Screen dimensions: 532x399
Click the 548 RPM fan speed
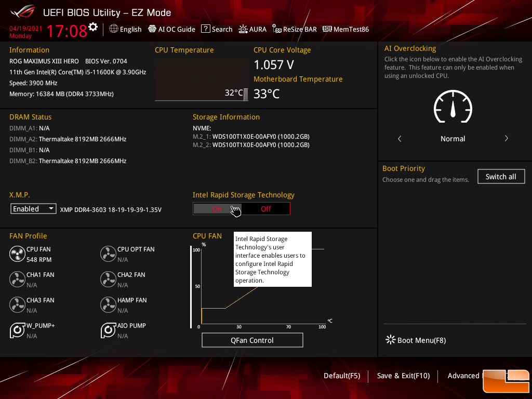click(x=39, y=260)
